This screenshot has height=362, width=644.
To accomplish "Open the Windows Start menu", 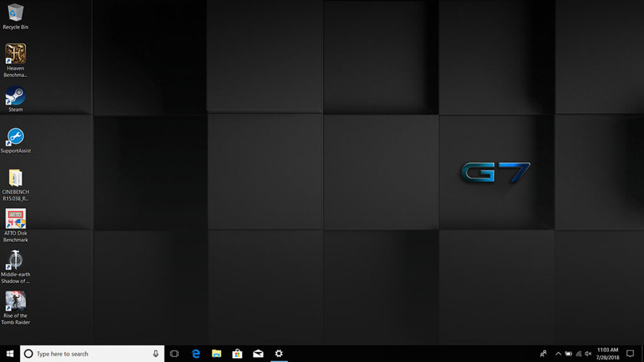I will pyautogui.click(x=10, y=353).
